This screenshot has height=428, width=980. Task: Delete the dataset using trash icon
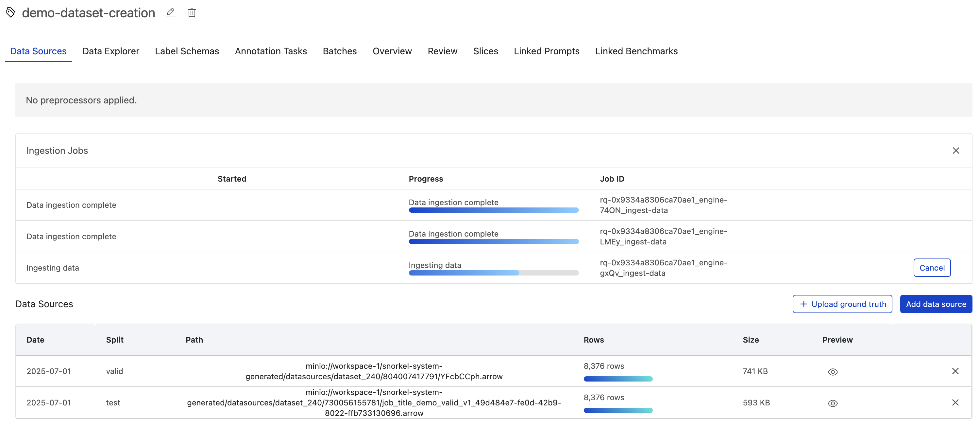click(192, 12)
